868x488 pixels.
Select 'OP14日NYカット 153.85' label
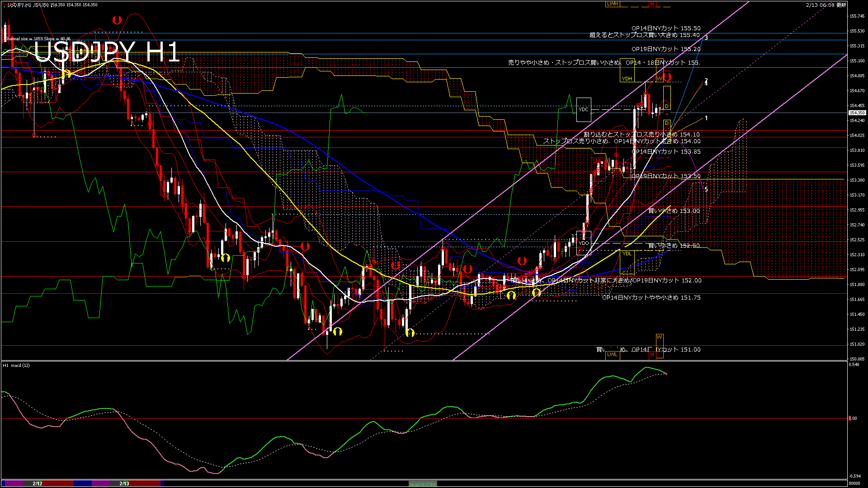[x=666, y=151]
